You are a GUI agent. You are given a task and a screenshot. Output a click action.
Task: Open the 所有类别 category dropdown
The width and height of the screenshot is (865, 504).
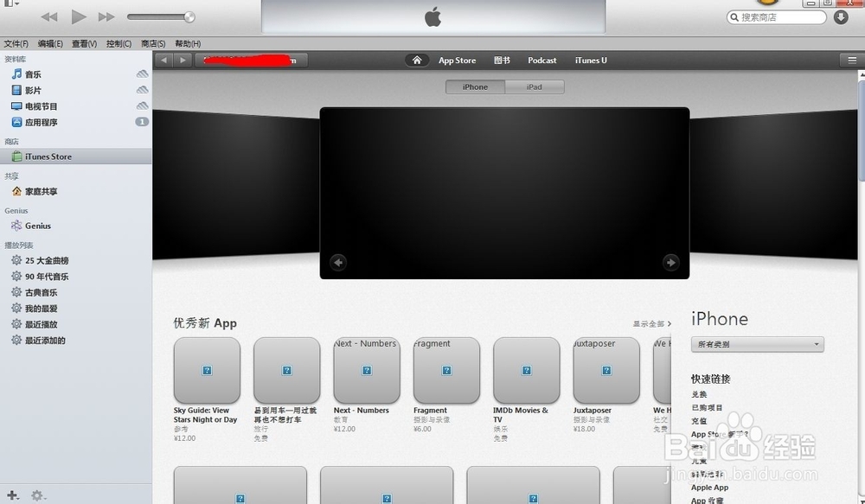pos(758,344)
